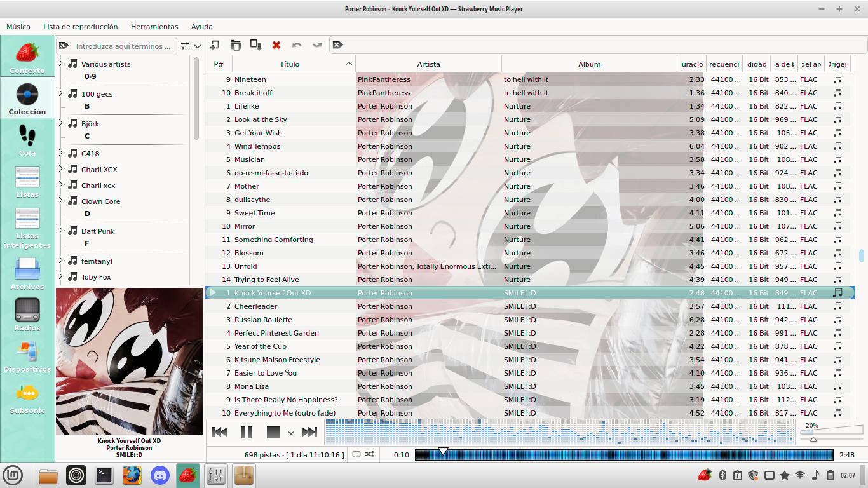Screen dimensions: 868x488
Task: Select the PinkPantheress track Nineteen
Action: 250,79
